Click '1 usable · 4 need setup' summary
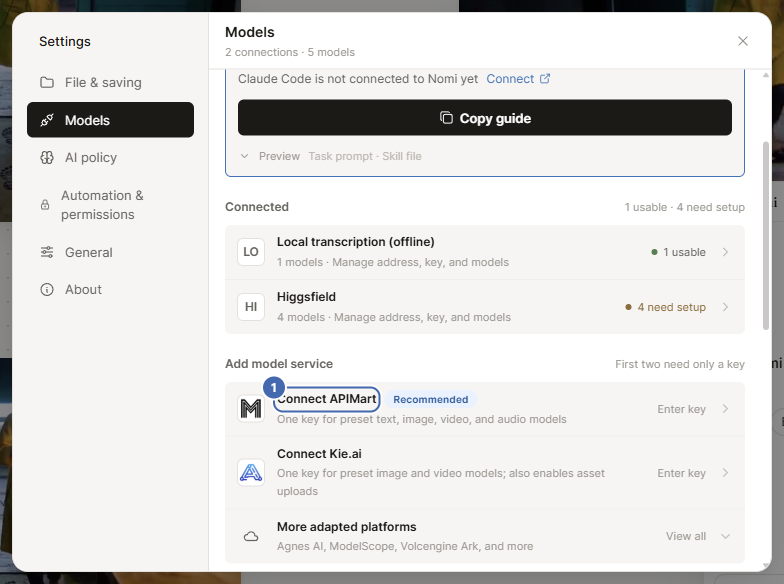The height and width of the screenshot is (584, 784). pyautogui.click(x=684, y=208)
